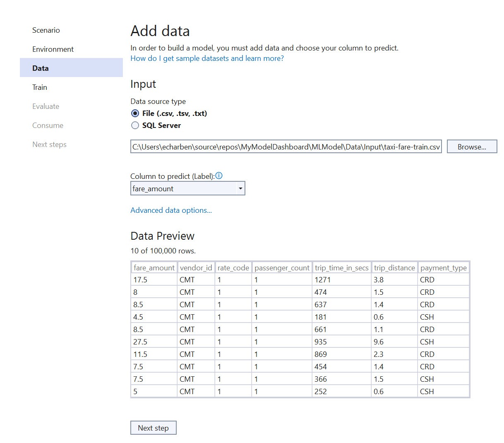504x443 pixels.
Task: Click the 1.1 trip distance cell
Action: click(394, 330)
